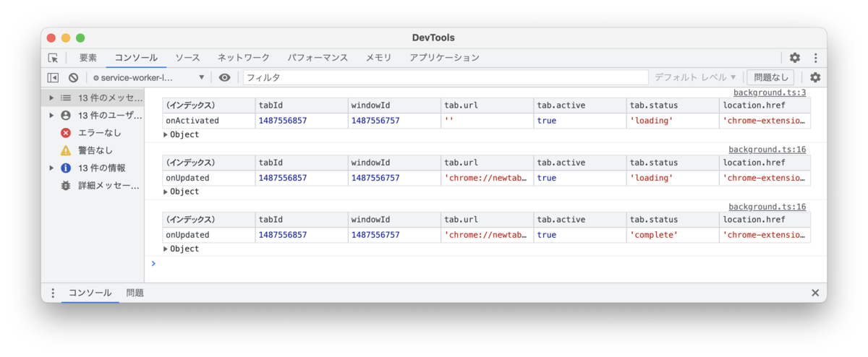Open DevTools settings gear icon
This screenshot has width=868, height=357.
point(795,58)
